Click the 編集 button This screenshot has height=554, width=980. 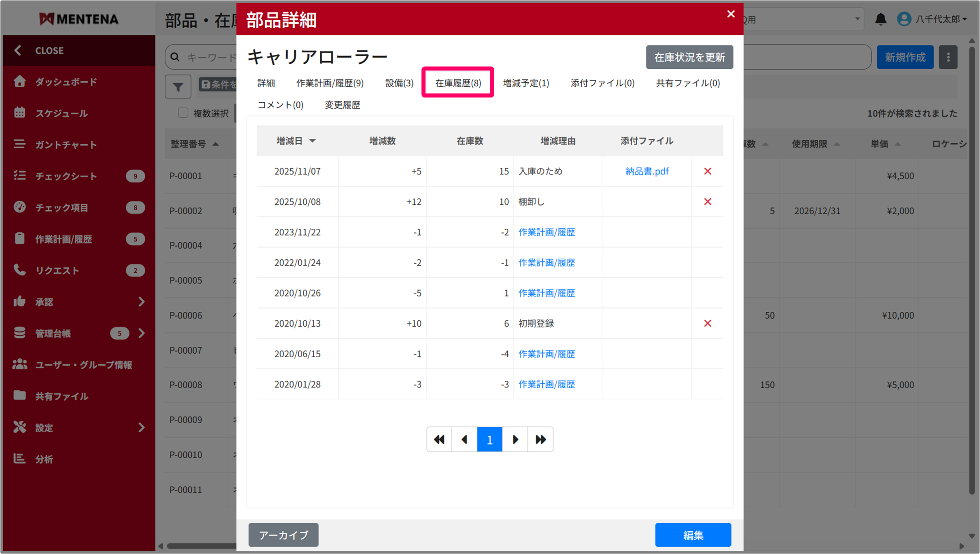(692, 535)
